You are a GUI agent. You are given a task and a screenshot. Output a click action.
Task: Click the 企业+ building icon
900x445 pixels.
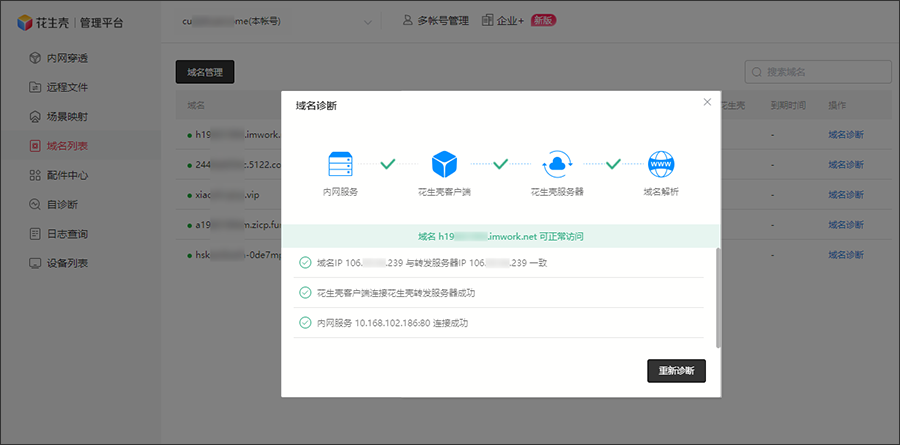click(487, 20)
